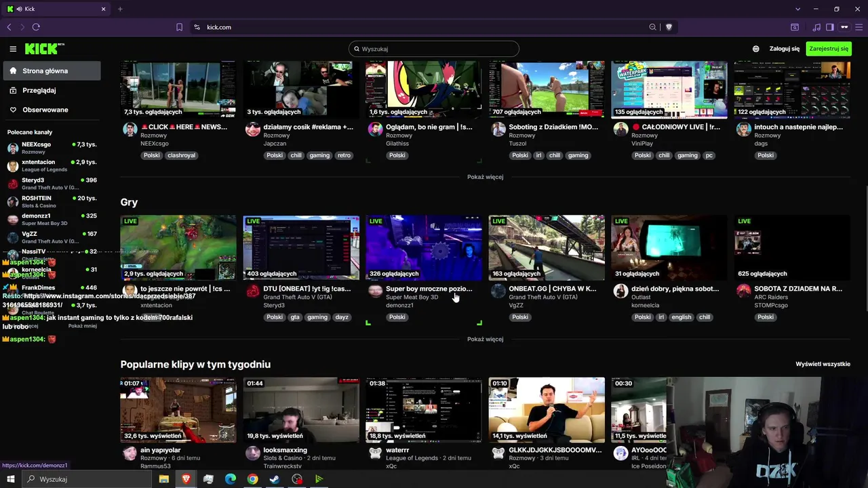Open VgZZ avatar in recommended channels

13,237
